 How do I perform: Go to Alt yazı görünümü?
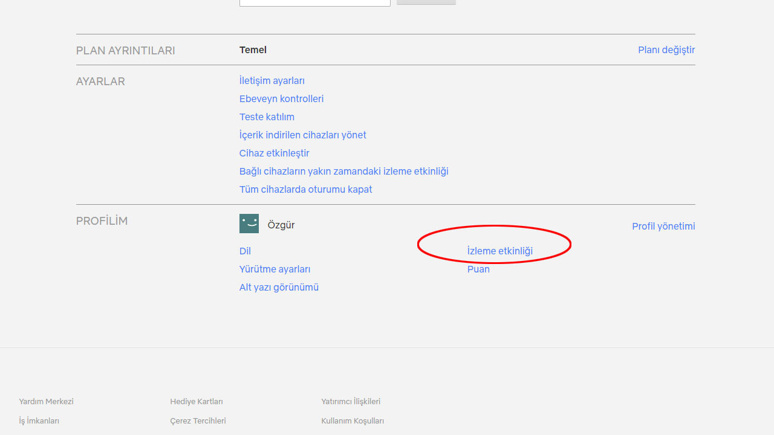(278, 287)
